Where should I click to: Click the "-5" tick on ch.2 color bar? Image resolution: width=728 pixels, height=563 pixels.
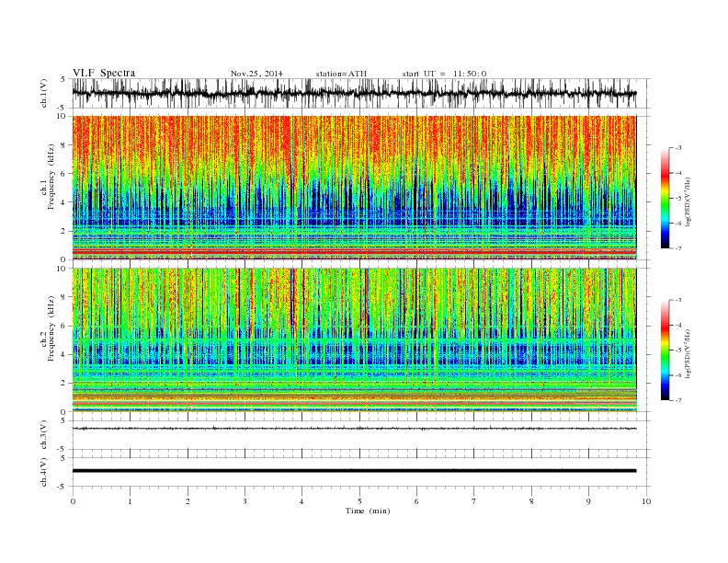[678, 350]
